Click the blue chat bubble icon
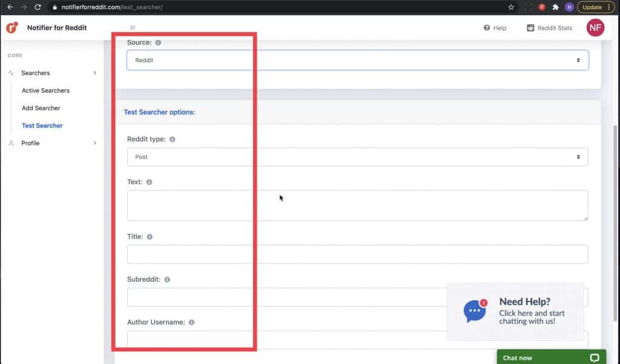Screen dimensions: 620x364 pyautogui.click(x=475, y=311)
